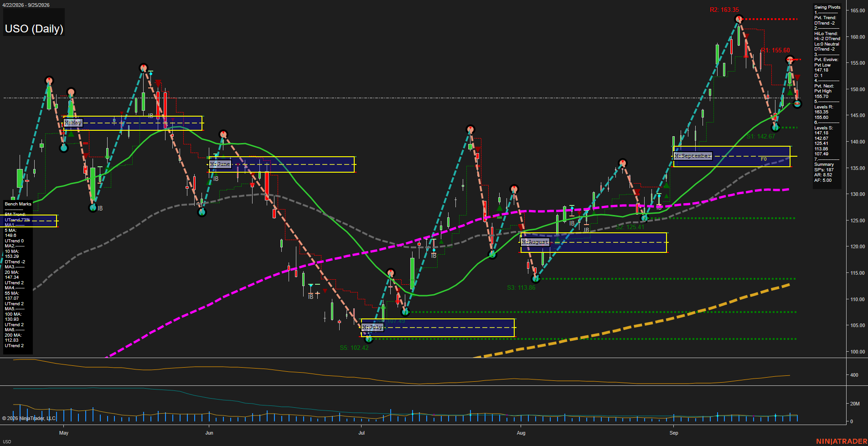Click the Jul label on the time axis
This screenshot has width=868, height=446.
pyautogui.click(x=362, y=433)
